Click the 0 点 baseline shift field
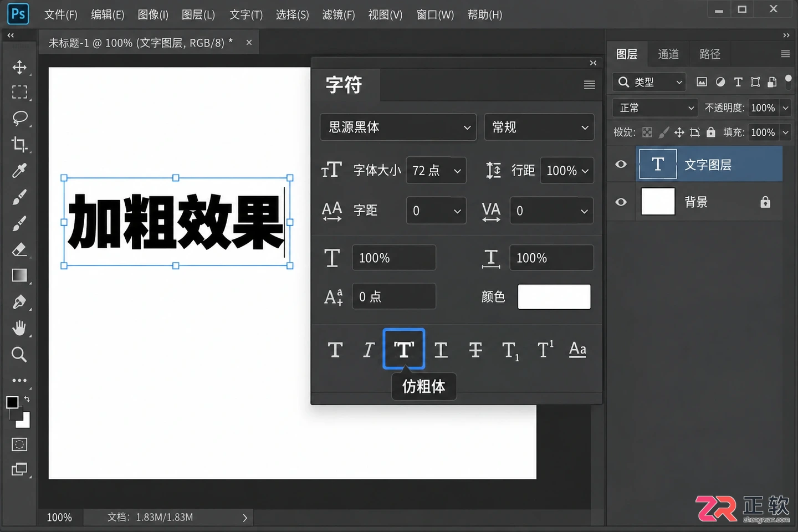798x532 pixels. 394,296
